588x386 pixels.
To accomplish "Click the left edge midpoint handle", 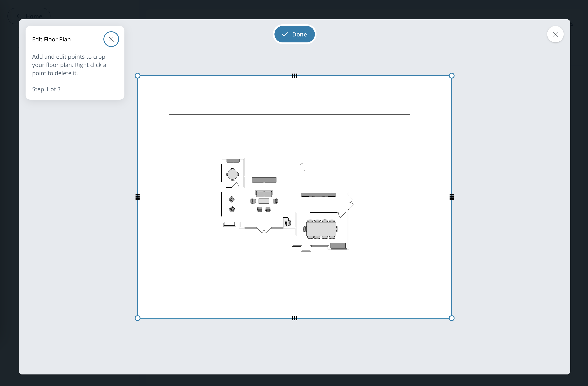I will point(138,197).
